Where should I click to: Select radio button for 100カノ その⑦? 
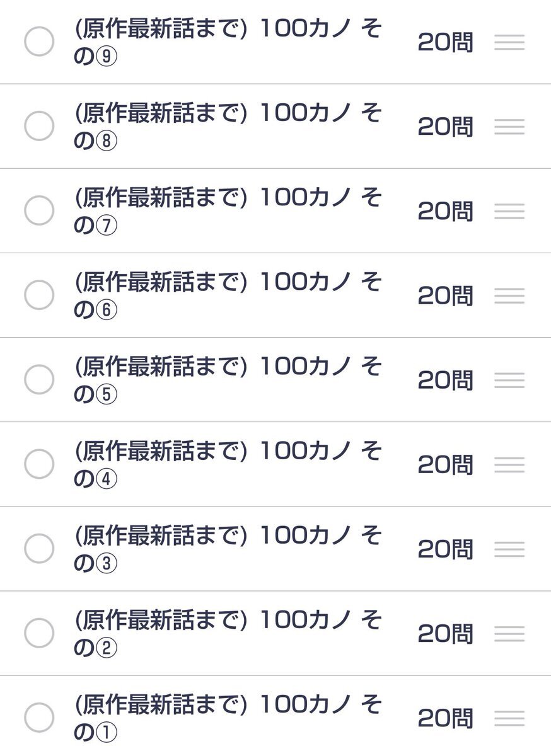click(x=39, y=210)
